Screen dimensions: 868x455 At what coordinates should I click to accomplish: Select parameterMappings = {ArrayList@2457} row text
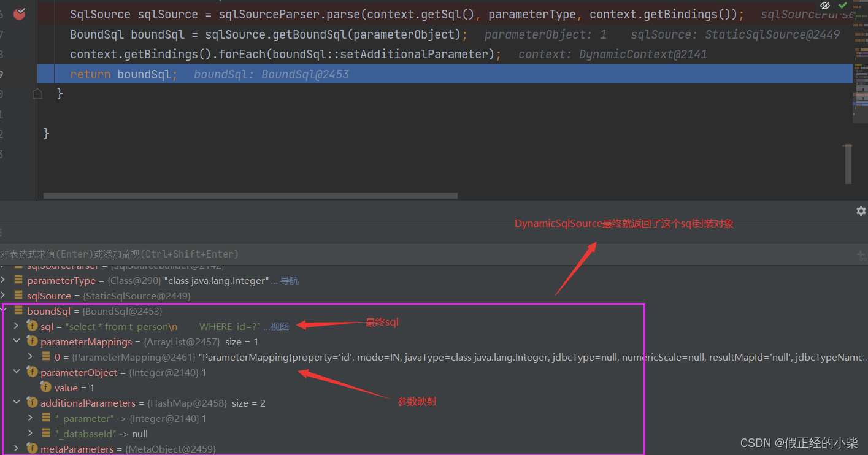(x=149, y=342)
